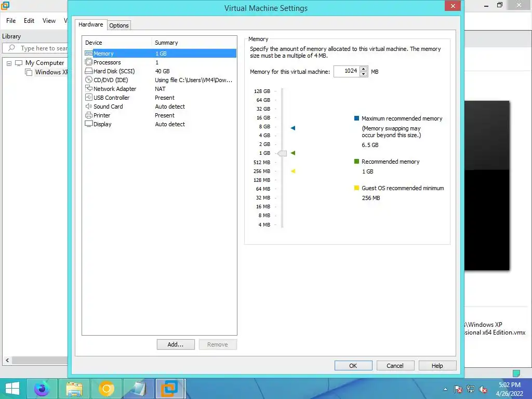Click the memory slider thumb at 1 GB
532x399 pixels.
[282, 153]
